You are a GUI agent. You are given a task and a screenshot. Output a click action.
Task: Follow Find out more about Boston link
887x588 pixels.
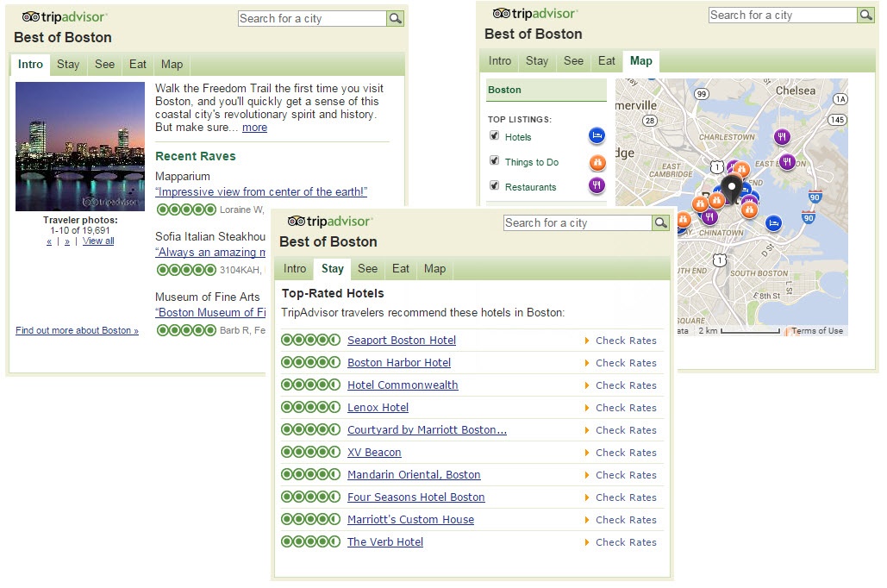tap(77, 330)
